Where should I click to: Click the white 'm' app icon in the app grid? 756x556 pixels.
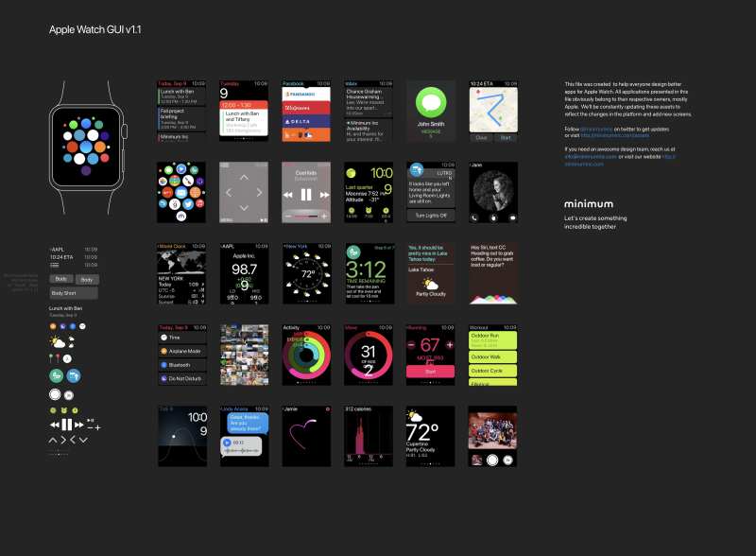181,216
